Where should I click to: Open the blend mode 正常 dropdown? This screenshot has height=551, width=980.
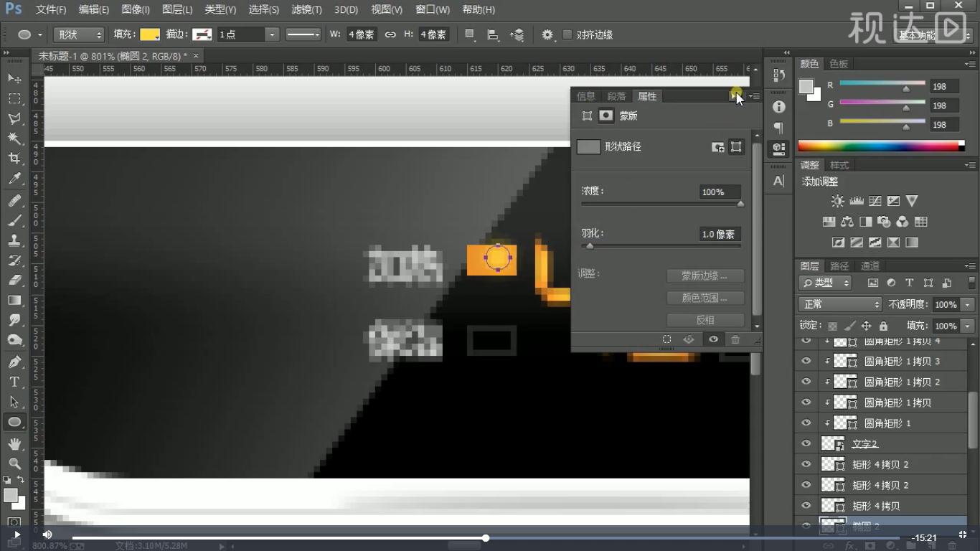tap(840, 304)
